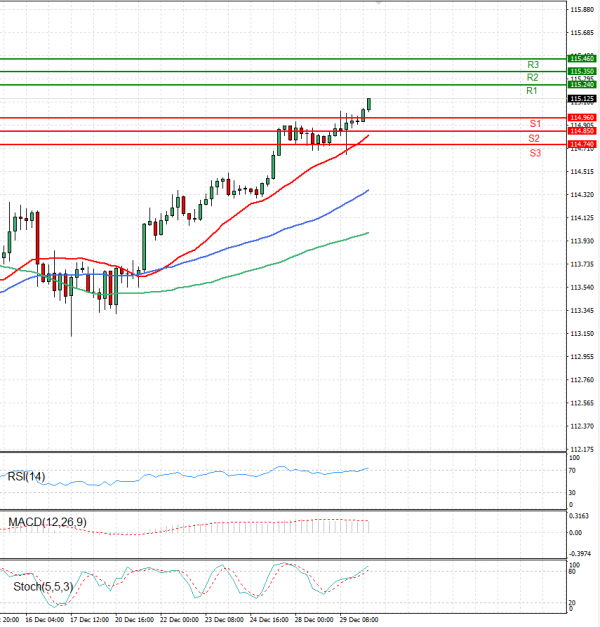This screenshot has width=600, height=627.
Task: Select the R2 resistance label
Action: coord(534,77)
